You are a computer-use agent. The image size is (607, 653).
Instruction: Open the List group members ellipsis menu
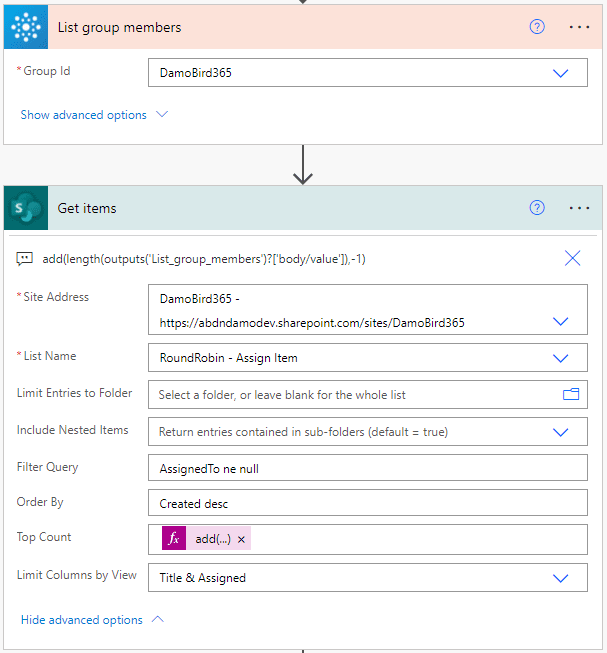tap(579, 27)
